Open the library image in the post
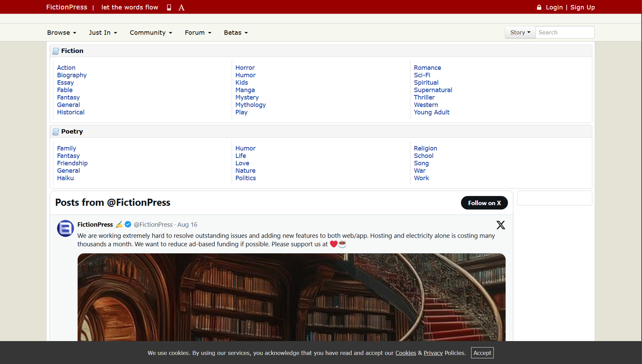This screenshot has height=364, width=642. coord(291,297)
